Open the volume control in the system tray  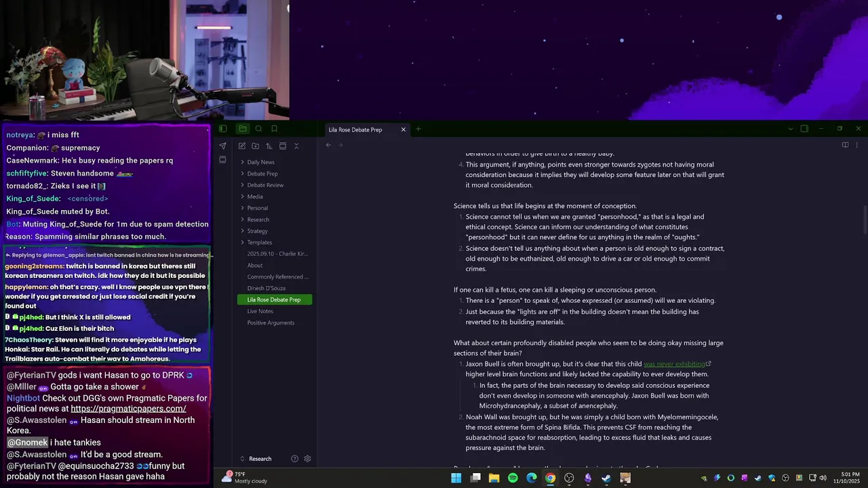coord(823,478)
